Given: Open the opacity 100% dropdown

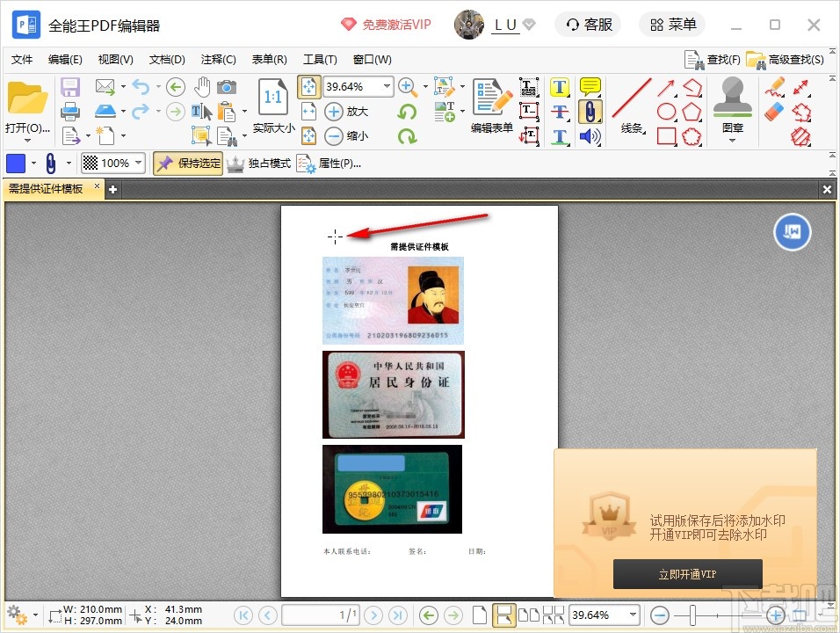Looking at the screenshot, I should [x=139, y=163].
